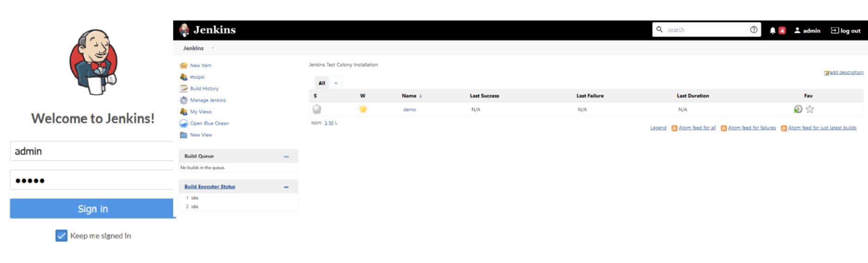Click RSS icon for just latest builds feed

tap(784, 128)
